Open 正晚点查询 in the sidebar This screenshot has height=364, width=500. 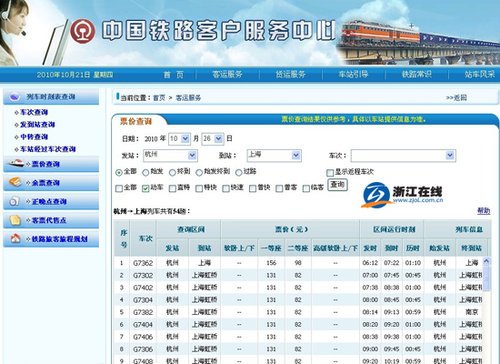pos(49,201)
